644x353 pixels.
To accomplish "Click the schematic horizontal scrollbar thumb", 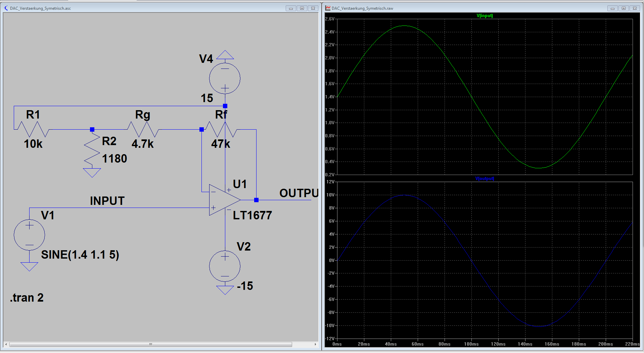I will point(151,344).
